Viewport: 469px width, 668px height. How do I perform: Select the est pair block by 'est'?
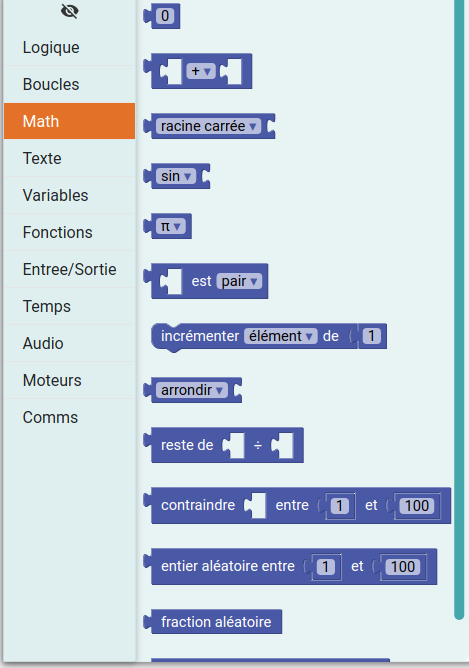click(201, 281)
